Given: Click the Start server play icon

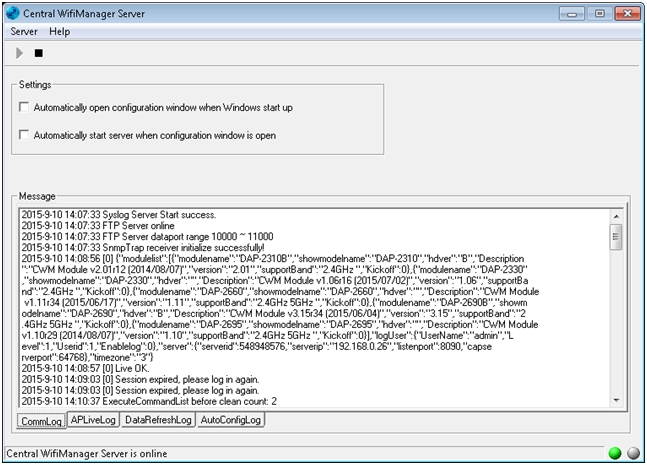Looking at the screenshot, I should click(x=18, y=53).
